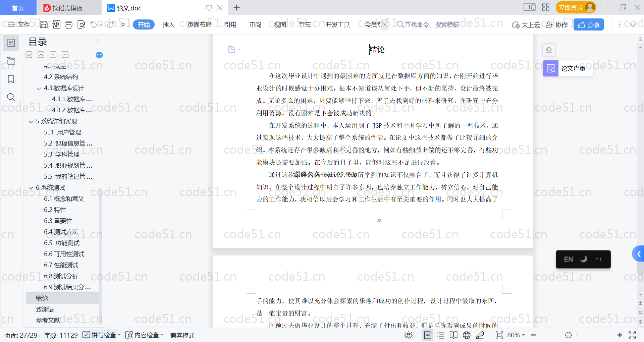This screenshot has height=342, width=644.
Task: Collapse the 6 系统测试 outline node
Action: tap(31, 188)
